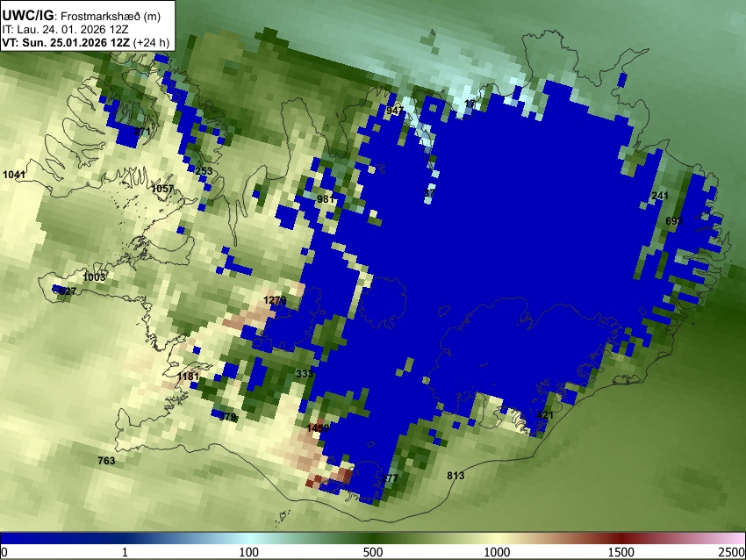Select the map value "763"
The image size is (746, 560).
pos(106,461)
